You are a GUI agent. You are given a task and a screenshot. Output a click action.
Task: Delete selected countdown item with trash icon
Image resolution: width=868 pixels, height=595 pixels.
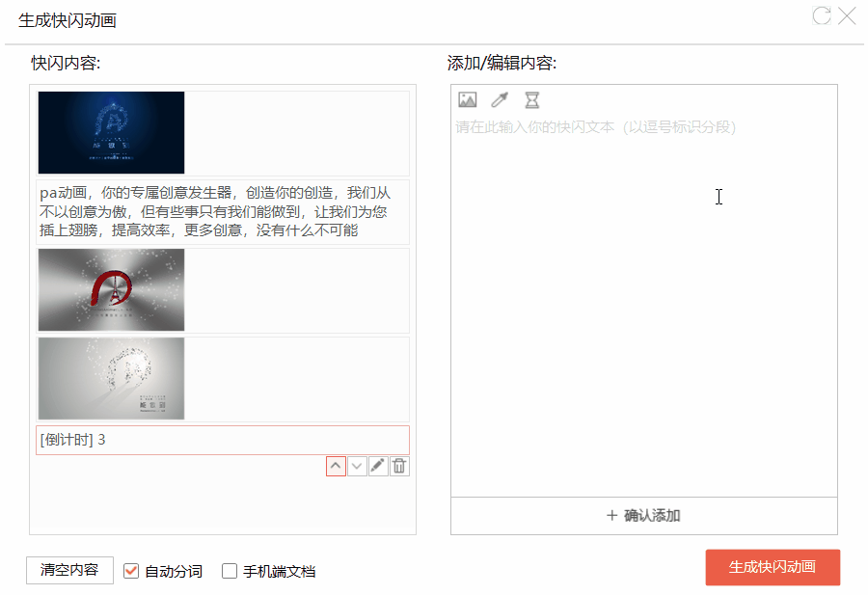click(x=399, y=466)
